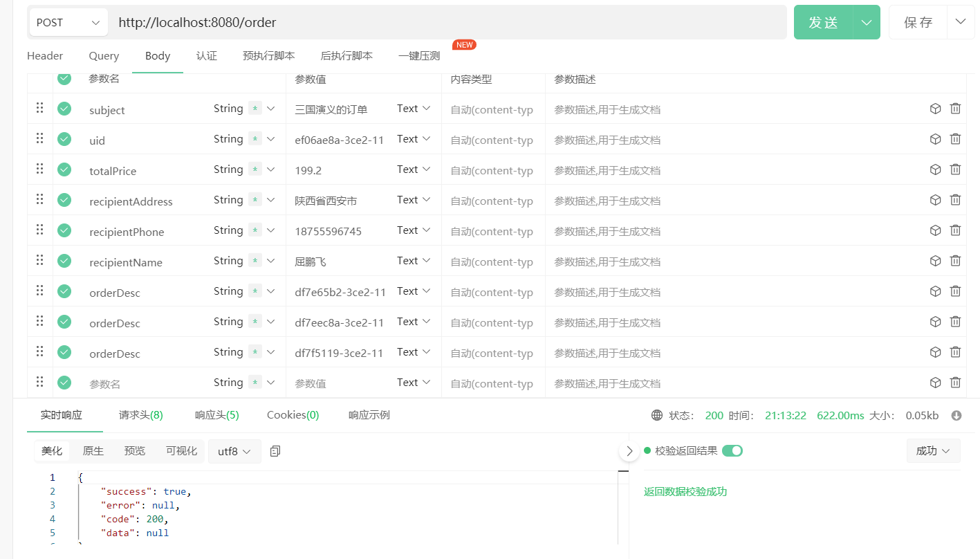This screenshot has height=559, width=980.
Task: Collapse the validation panel with arrow button
Action: pyautogui.click(x=629, y=451)
